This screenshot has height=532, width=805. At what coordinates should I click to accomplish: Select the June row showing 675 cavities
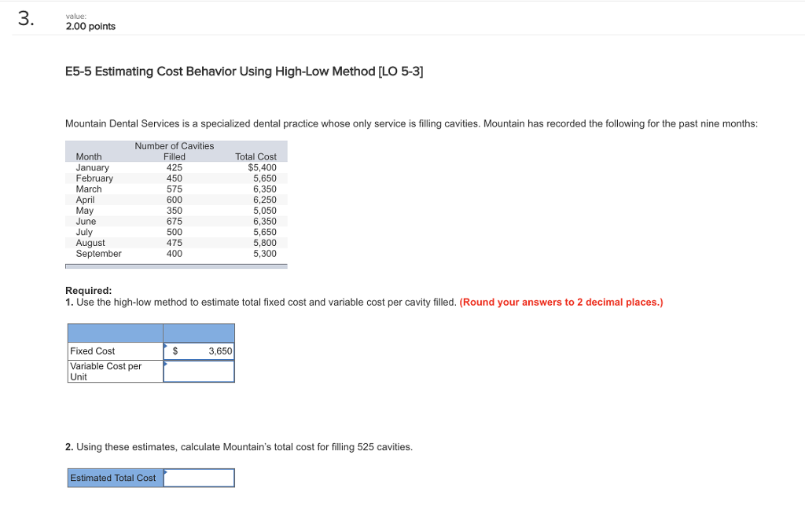pyautogui.click(x=173, y=221)
